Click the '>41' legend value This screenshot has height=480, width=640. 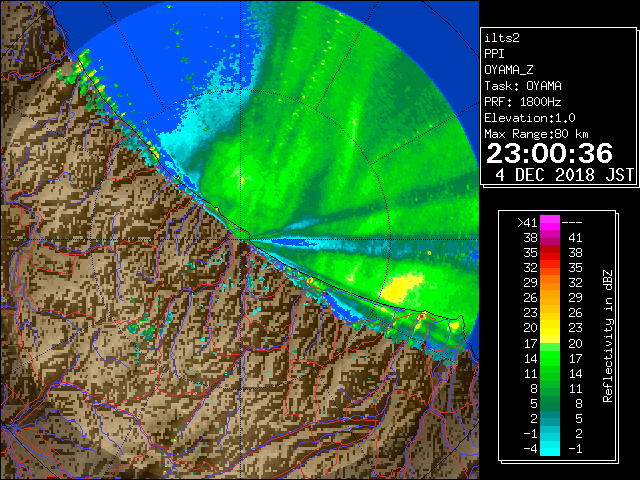pos(527,223)
